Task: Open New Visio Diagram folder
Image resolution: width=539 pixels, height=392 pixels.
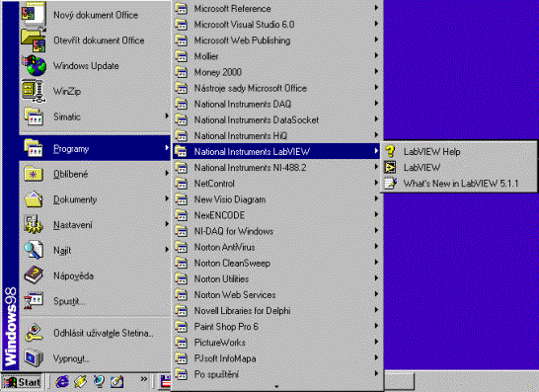Action: 276,199
